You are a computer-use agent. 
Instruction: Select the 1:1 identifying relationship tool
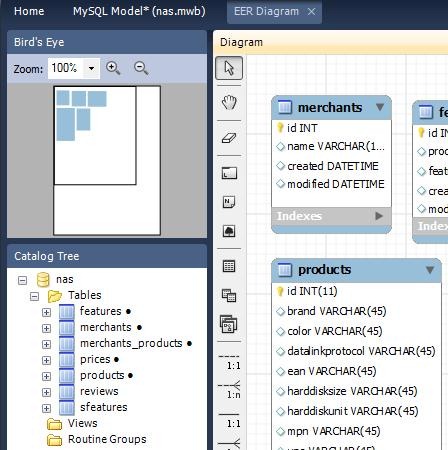pos(229,421)
